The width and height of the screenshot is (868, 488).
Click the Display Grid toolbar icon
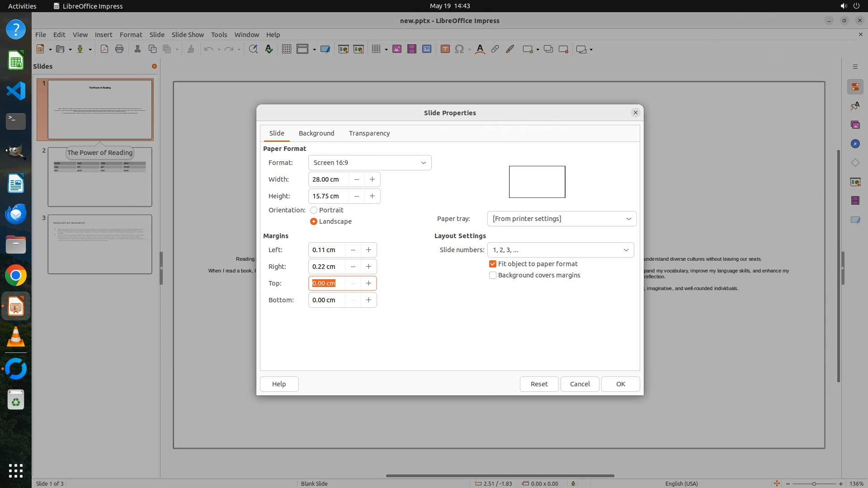[x=286, y=49]
